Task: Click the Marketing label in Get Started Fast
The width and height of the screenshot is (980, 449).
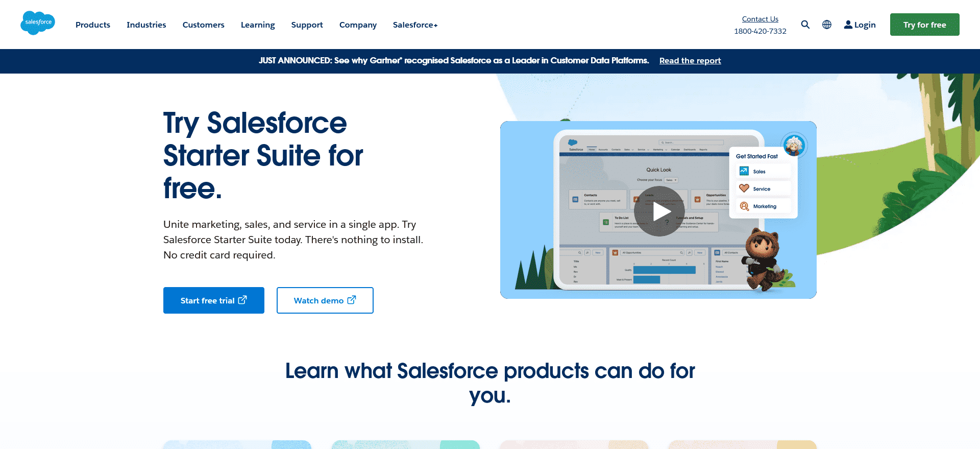Action: point(765,206)
